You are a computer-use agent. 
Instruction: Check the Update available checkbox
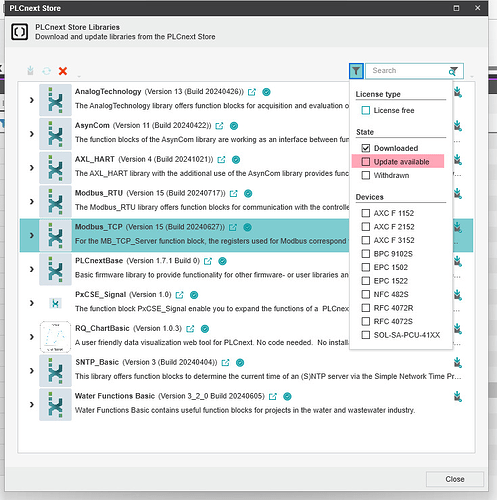tap(366, 162)
